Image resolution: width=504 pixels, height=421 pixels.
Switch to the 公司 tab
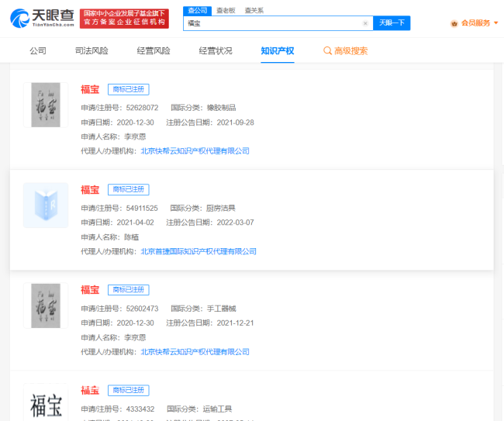38,50
